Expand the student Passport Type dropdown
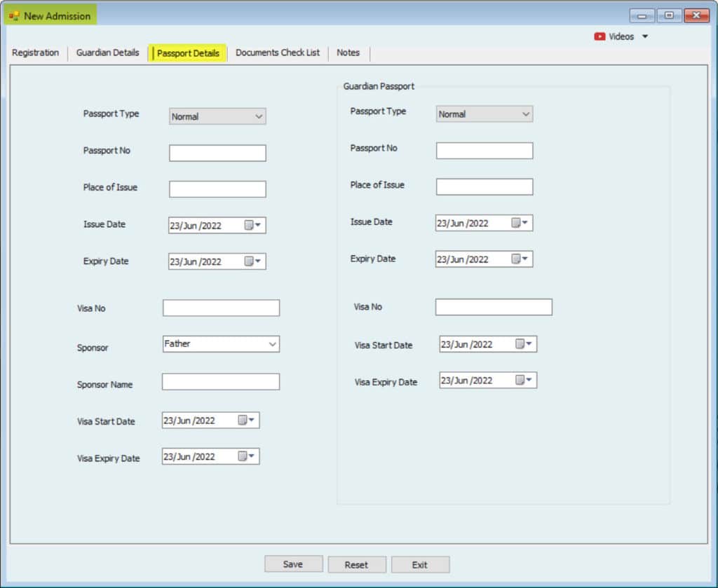Viewport: 718px width, 588px height. (x=259, y=116)
